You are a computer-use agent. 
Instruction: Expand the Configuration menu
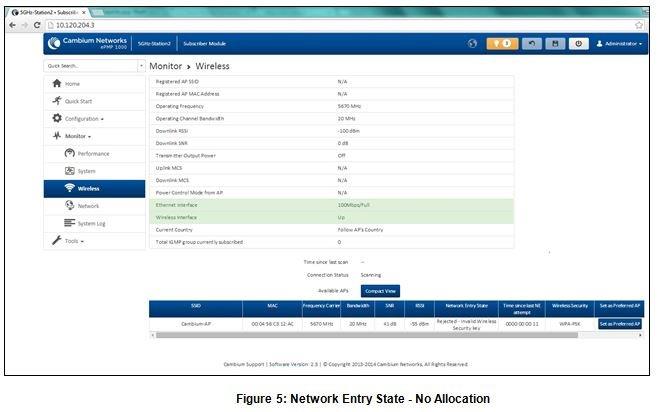point(84,118)
